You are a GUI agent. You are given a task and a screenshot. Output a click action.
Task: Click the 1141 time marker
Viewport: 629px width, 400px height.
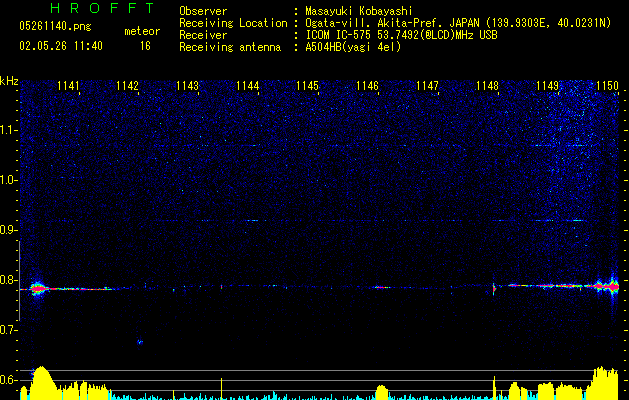coord(68,86)
